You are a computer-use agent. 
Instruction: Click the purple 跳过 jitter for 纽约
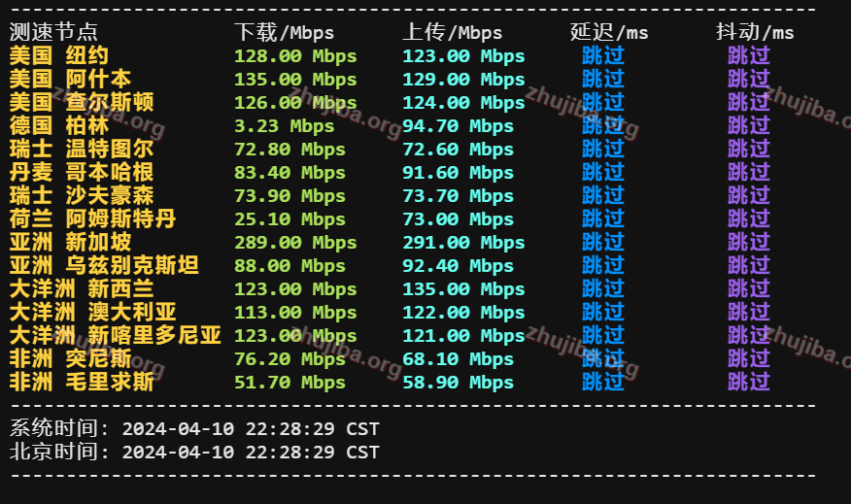pyautogui.click(x=749, y=56)
